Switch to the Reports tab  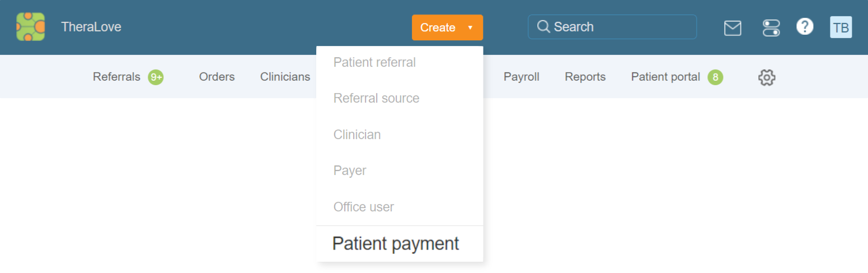pos(585,77)
